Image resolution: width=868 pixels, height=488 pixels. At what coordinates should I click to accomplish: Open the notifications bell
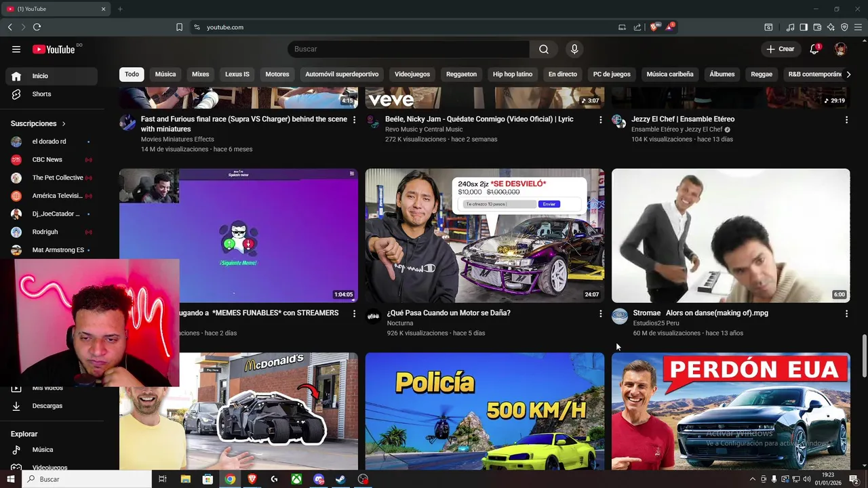pyautogui.click(x=815, y=49)
